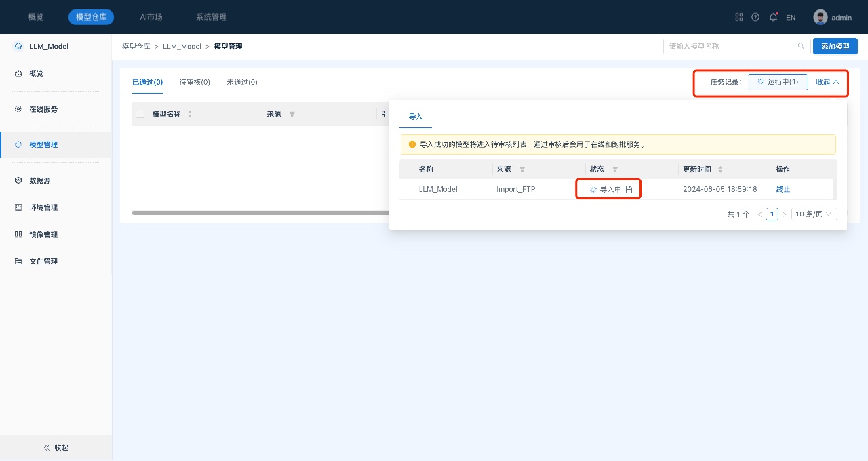Switch language with the EN toggle
Image resolution: width=868 pixels, height=461 pixels.
(791, 18)
